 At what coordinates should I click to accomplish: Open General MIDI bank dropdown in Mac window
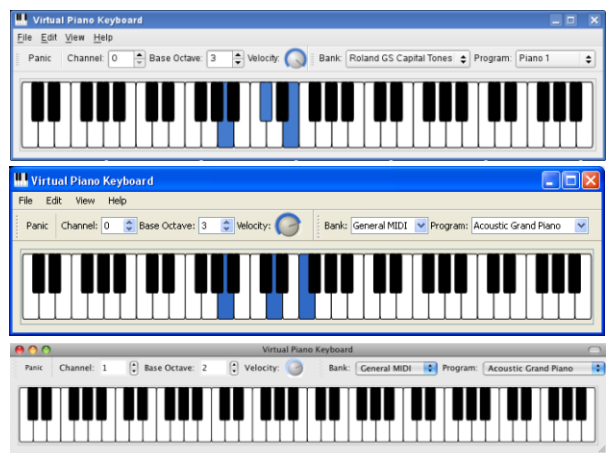(x=396, y=368)
